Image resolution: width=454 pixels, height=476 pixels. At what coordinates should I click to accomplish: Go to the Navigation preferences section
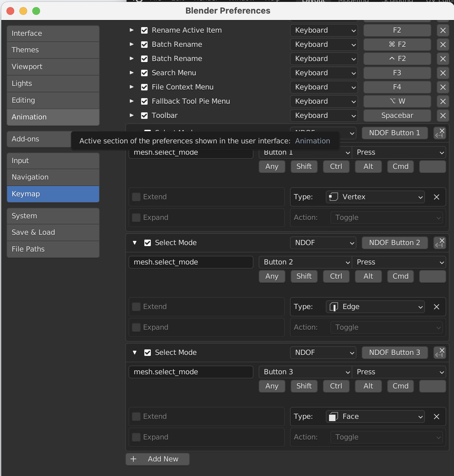coord(53,177)
